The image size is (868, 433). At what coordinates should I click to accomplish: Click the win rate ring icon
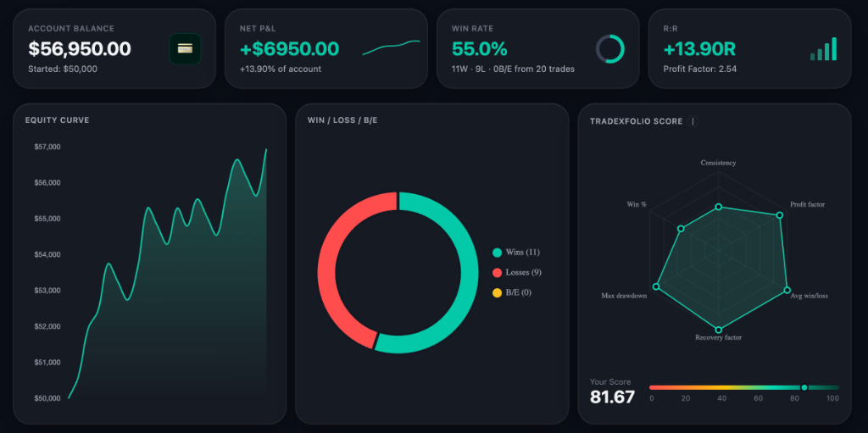(610, 49)
